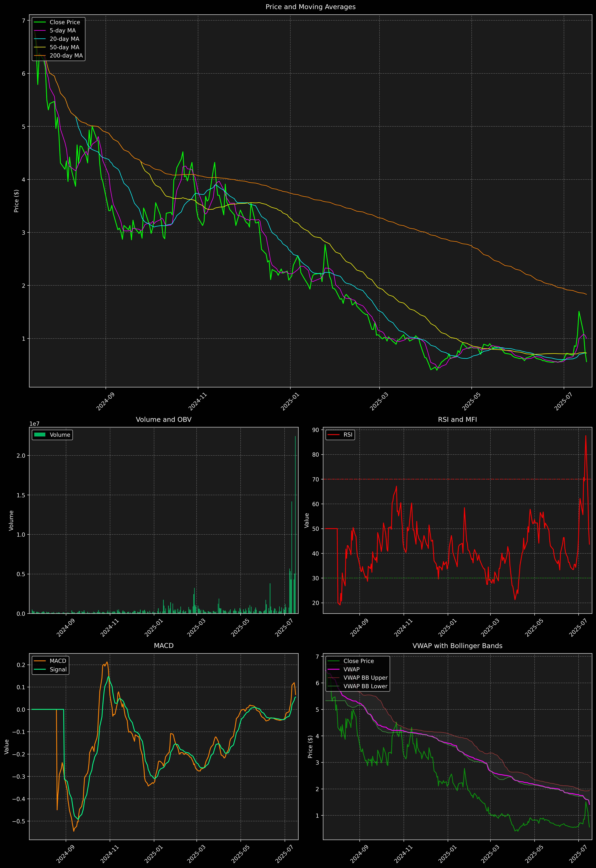
Task: Click the 'RSI and MFI' chart title
Action: (x=457, y=419)
